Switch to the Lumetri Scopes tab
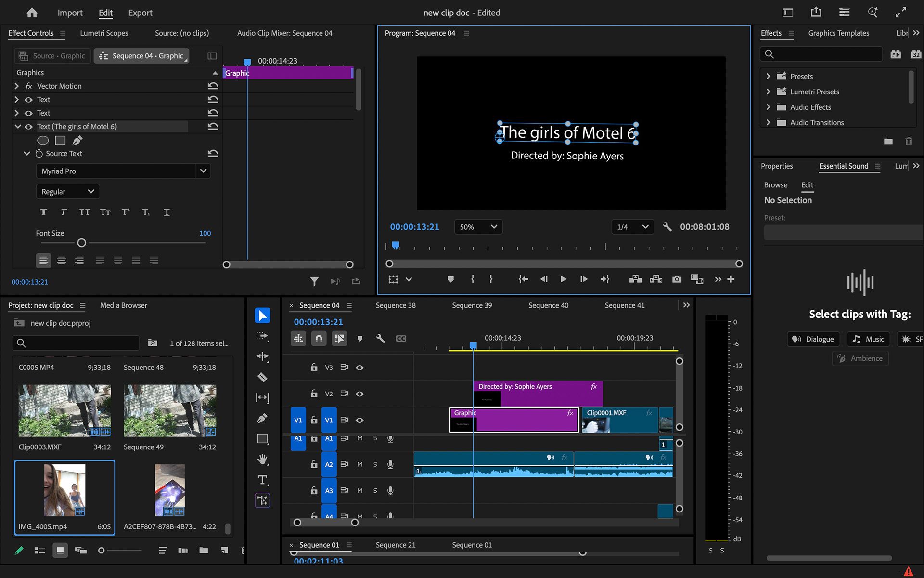Viewport: 924px width, 578px height. [x=104, y=33]
